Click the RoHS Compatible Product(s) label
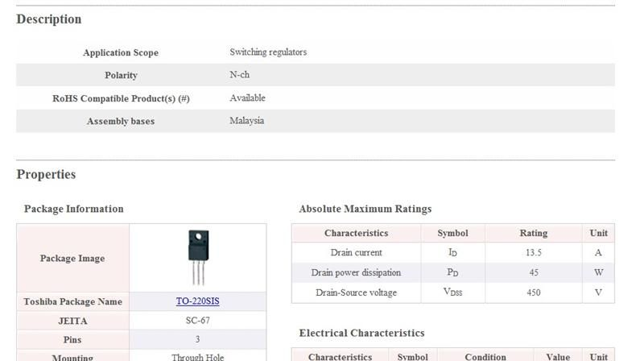Viewport: 644px width, 361px height. [x=121, y=98]
